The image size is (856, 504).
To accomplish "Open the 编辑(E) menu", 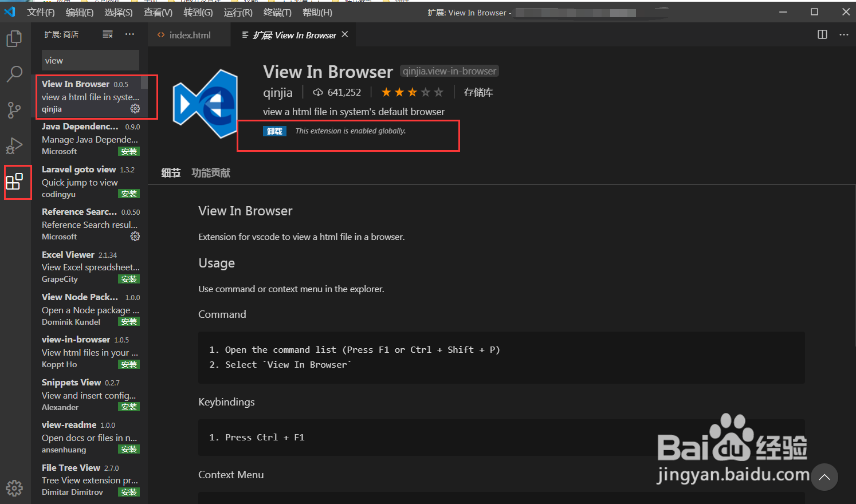I will [80, 12].
